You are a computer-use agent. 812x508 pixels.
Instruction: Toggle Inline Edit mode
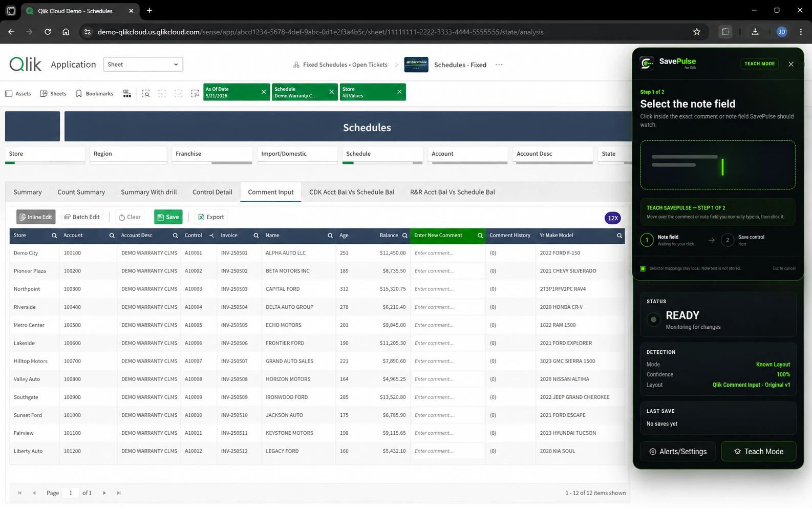click(x=36, y=217)
